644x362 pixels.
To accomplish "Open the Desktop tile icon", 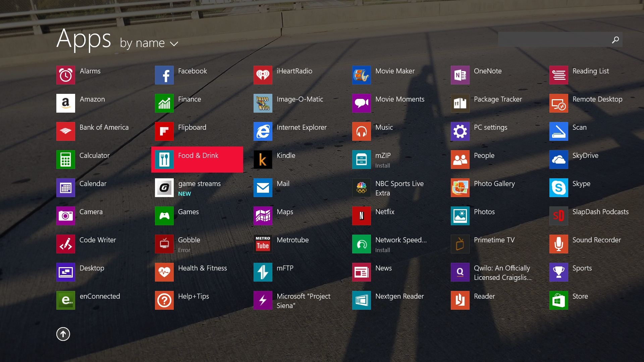I will click(x=66, y=272).
